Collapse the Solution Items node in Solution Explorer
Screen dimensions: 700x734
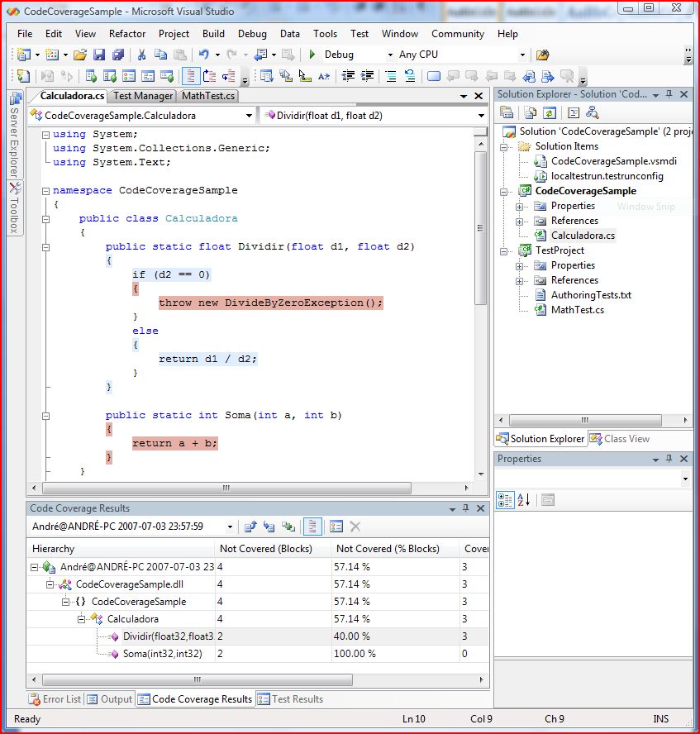point(503,147)
